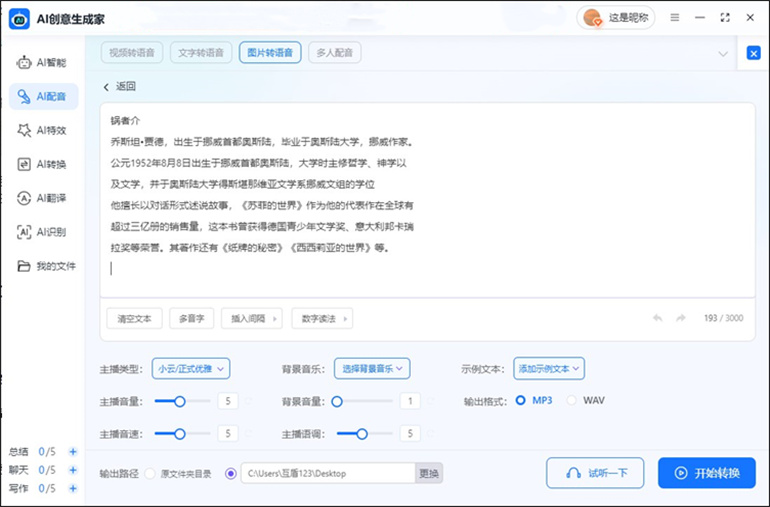The width and height of the screenshot is (770, 507).
Task: Click 多音字 button
Action: (x=192, y=318)
